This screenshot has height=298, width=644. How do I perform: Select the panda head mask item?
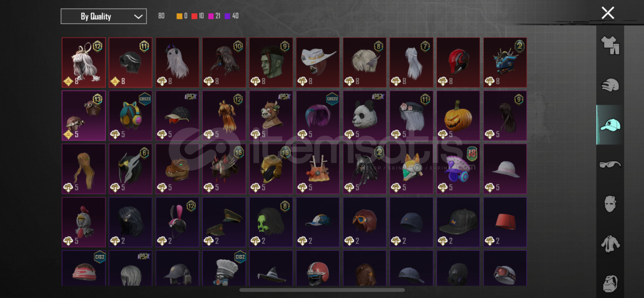click(x=364, y=116)
